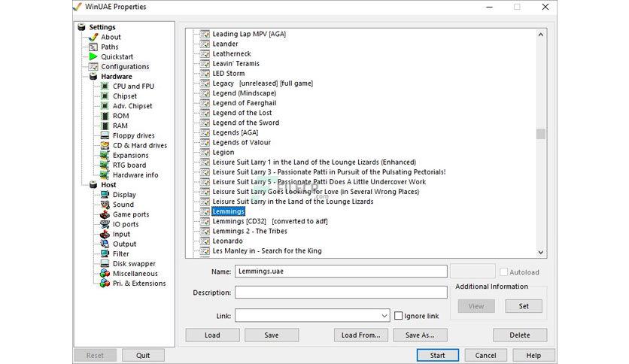Select LED Storm configuration
Image resolution: width=629 pixels, height=364 pixels.
[228, 74]
